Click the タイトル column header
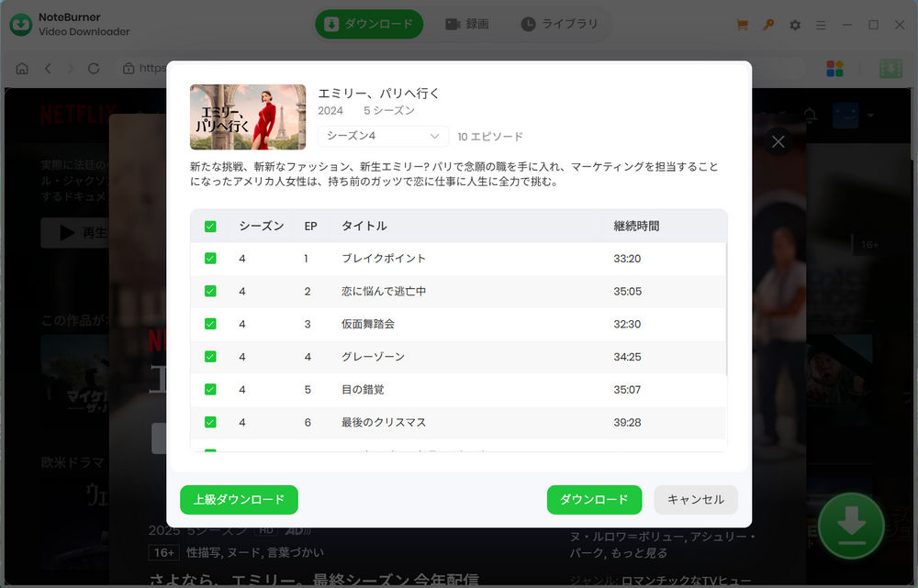Viewport: 918px width, 588px height. click(x=364, y=227)
